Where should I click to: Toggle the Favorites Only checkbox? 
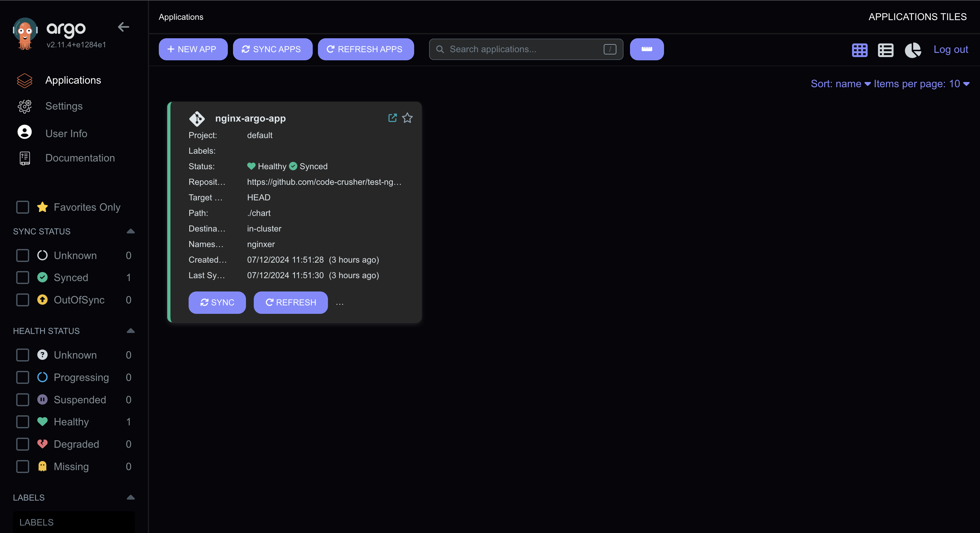[22, 207]
